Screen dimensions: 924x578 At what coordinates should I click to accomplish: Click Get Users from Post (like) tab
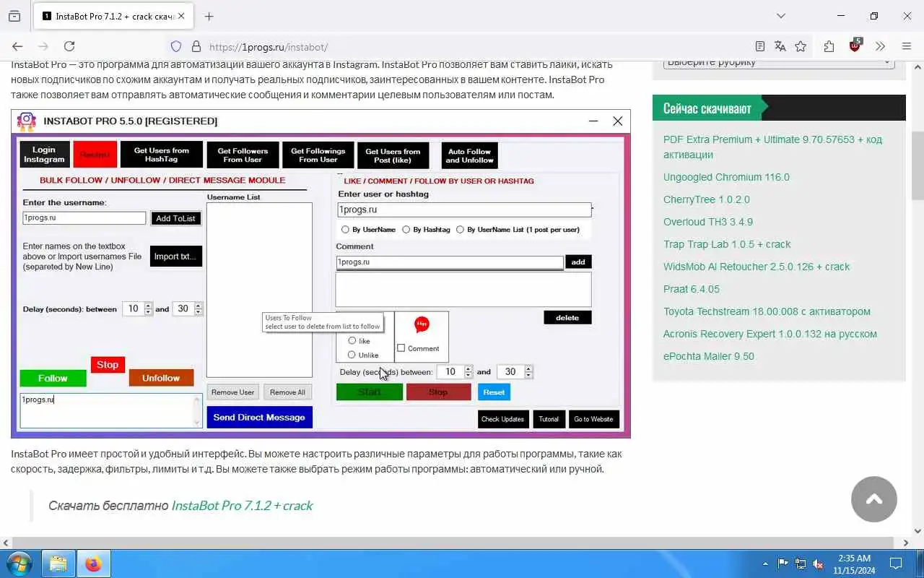393,155
